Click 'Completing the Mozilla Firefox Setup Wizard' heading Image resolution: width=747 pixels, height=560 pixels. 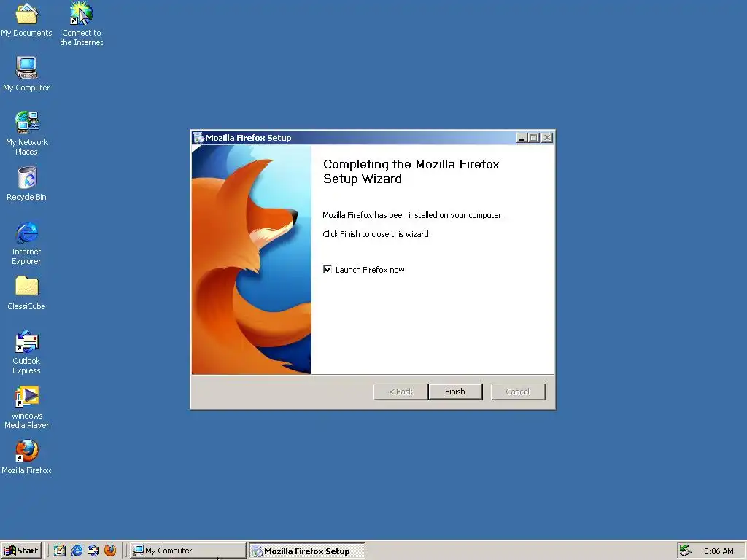coord(411,171)
